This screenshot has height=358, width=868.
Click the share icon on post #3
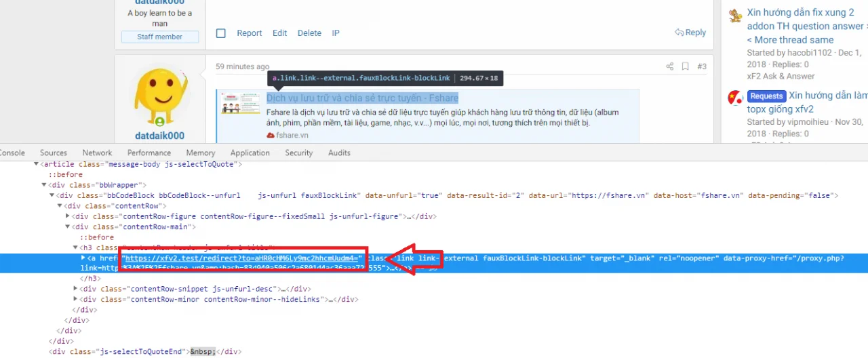[x=670, y=66]
